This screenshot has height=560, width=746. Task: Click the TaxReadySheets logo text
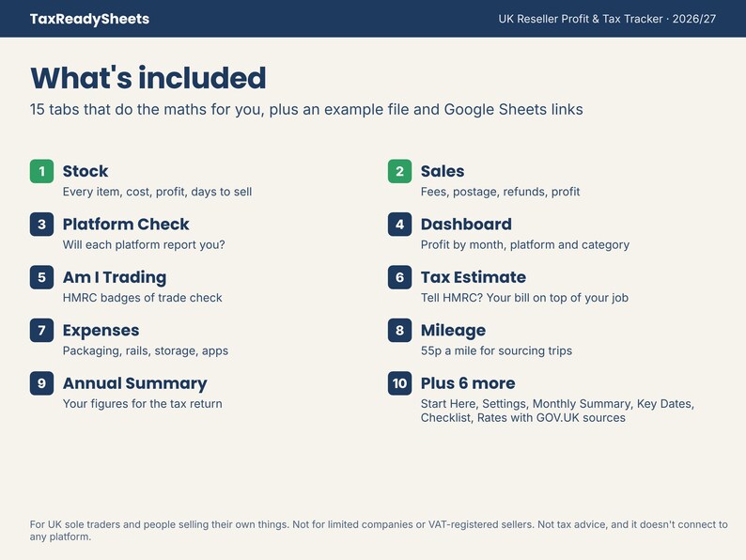click(89, 19)
